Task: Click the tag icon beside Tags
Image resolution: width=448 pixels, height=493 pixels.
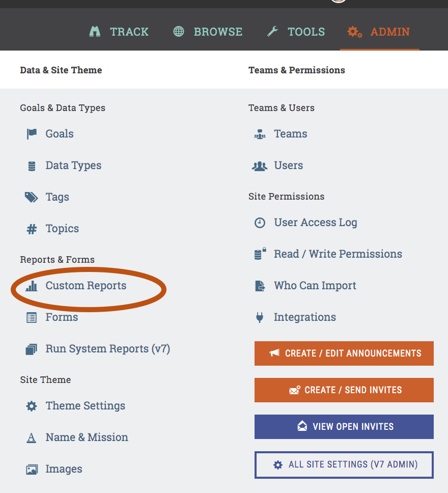Action: [32, 197]
